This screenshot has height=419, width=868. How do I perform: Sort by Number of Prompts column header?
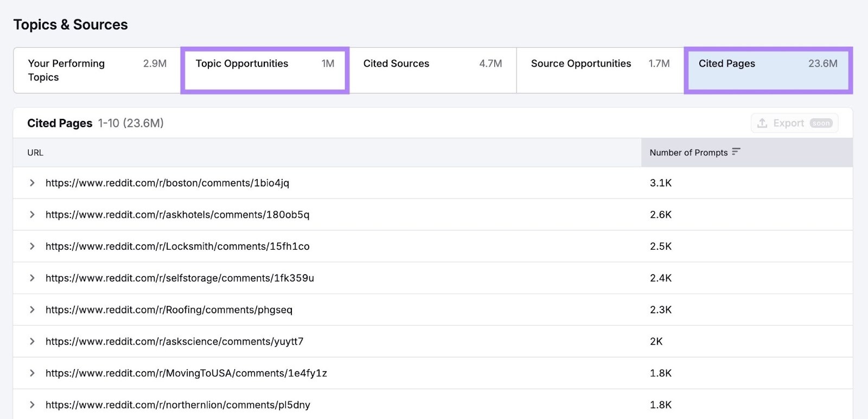click(688, 153)
